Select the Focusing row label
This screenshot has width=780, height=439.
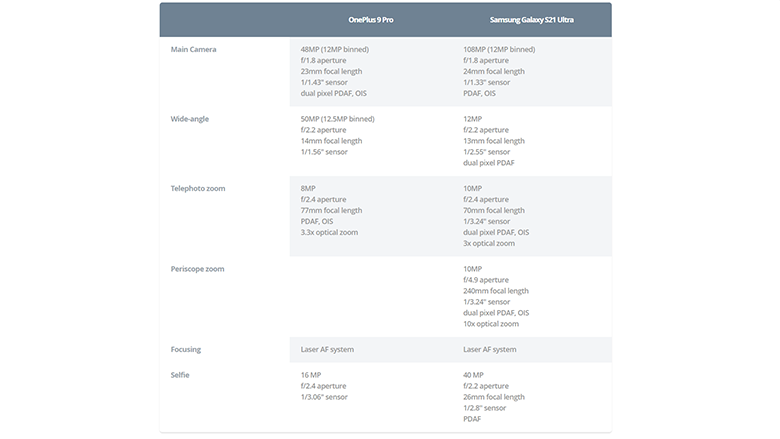(186, 349)
